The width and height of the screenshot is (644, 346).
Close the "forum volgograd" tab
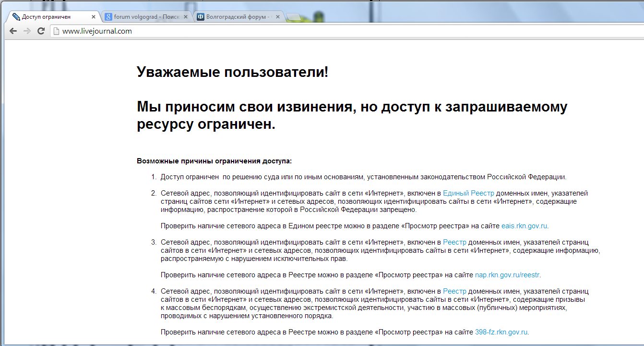(x=186, y=17)
